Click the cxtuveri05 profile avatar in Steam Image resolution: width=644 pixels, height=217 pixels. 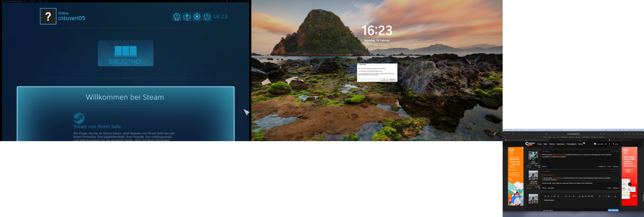coord(48,16)
